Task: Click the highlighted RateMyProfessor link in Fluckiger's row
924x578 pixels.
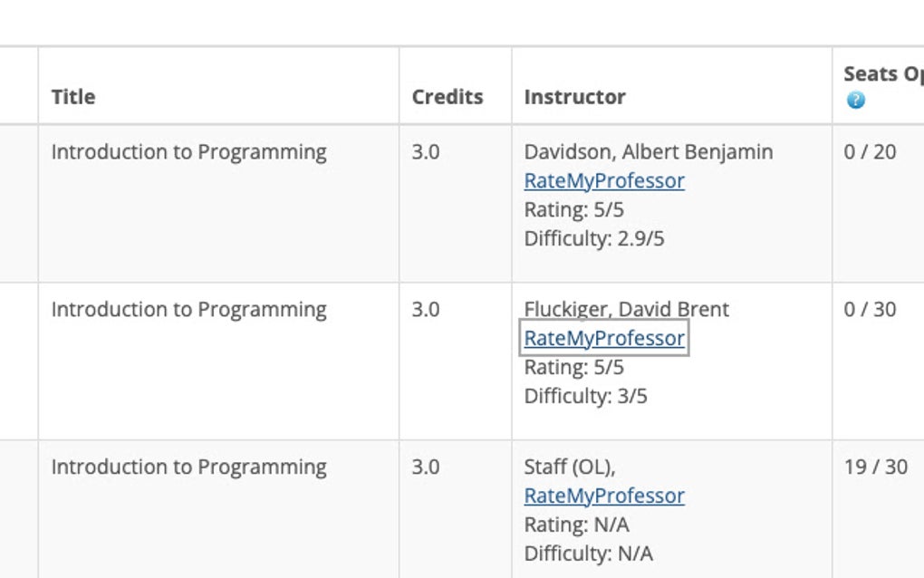Action: point(604,338)
